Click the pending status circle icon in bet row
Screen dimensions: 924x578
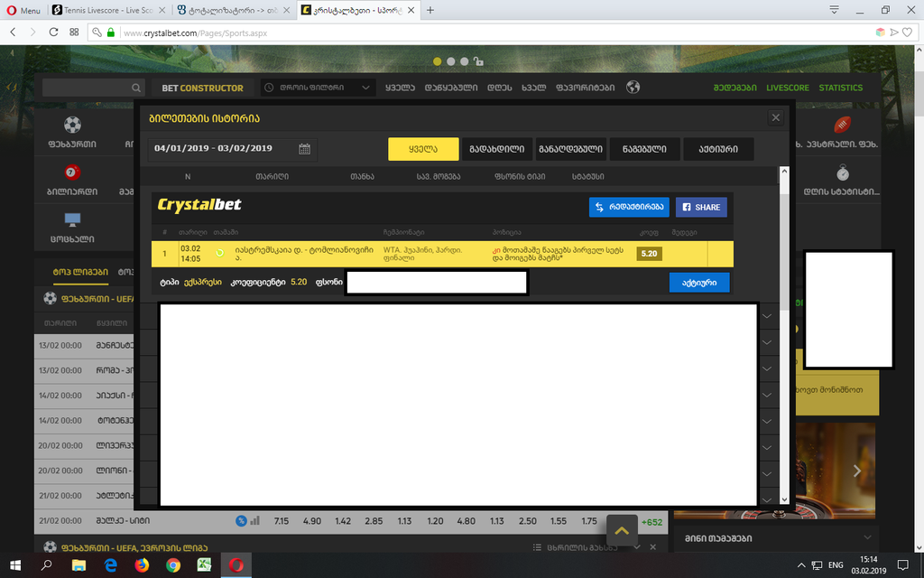220,253
